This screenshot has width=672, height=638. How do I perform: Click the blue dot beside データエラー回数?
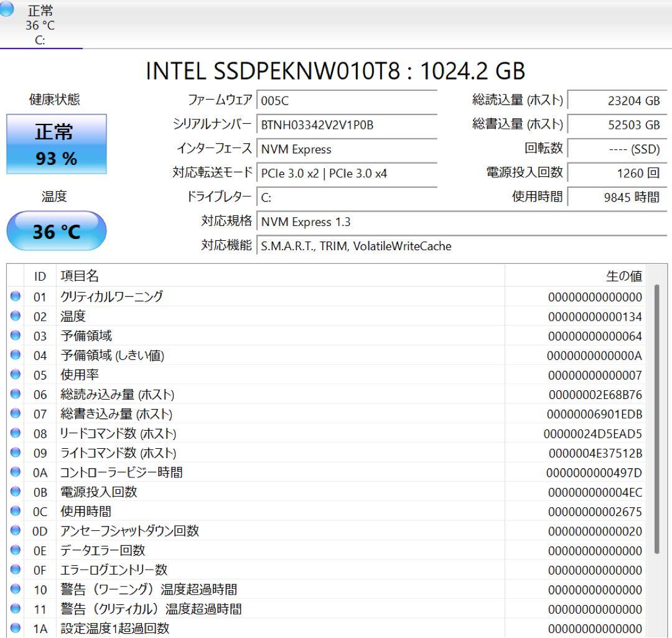pos(14,550)
